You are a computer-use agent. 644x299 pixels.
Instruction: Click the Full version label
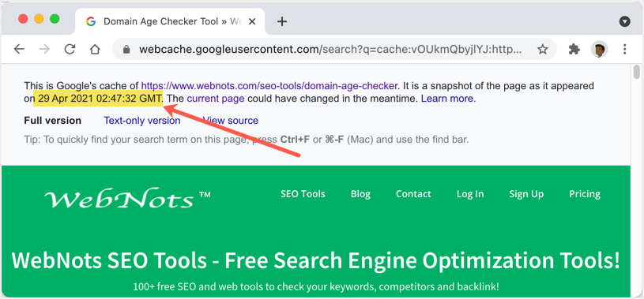point(53,121)
